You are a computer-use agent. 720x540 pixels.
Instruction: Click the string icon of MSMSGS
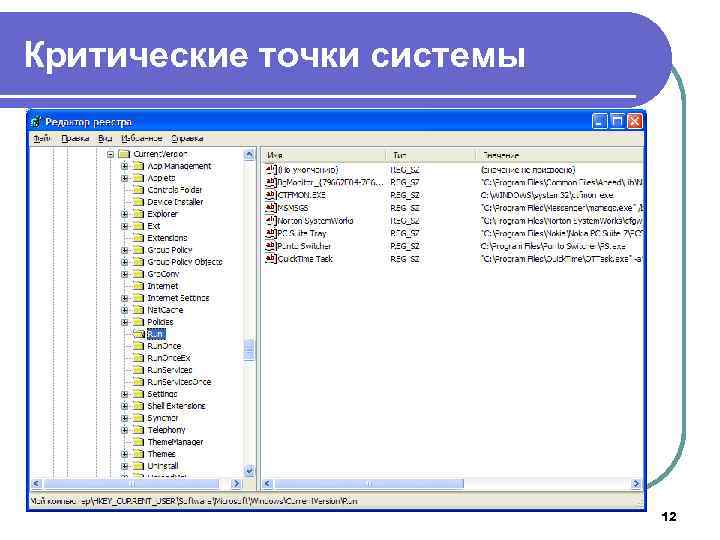point(271,208)
